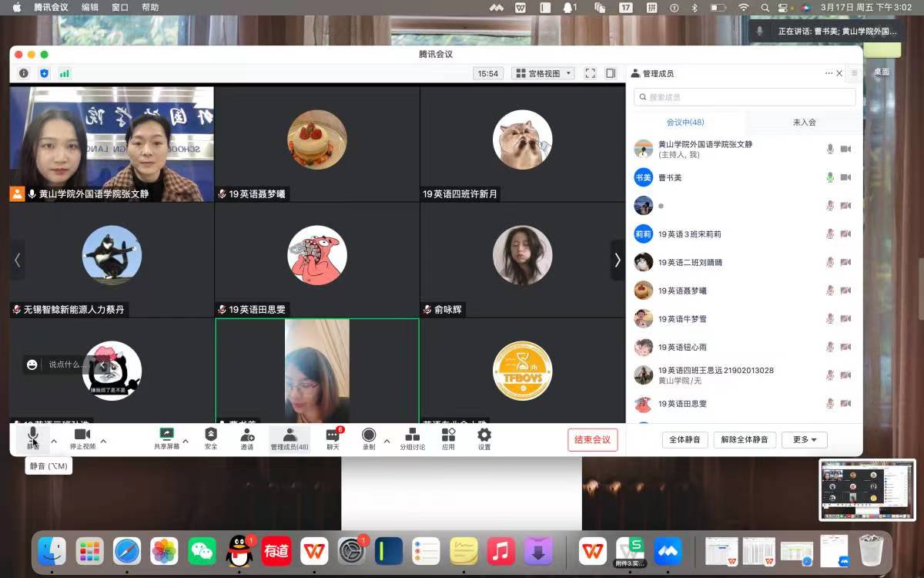Switch to the Not Joined (未入会) tab

click(804, 122)
